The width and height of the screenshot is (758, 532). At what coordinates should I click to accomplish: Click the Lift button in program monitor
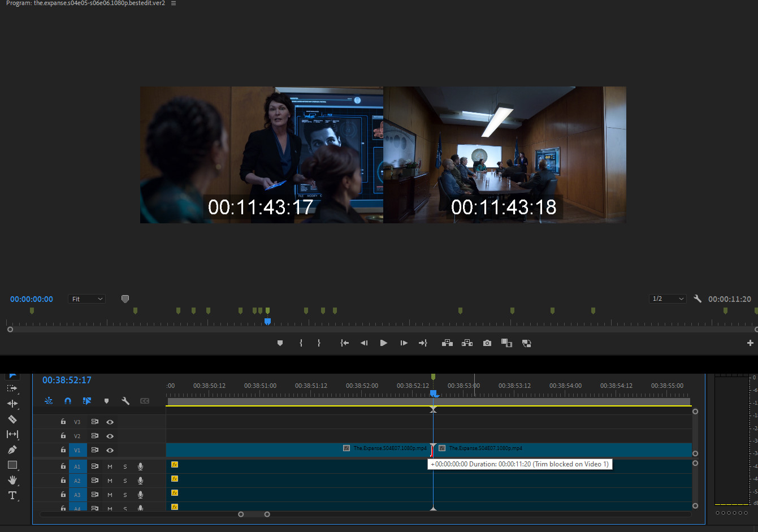(x=447, y=343)
